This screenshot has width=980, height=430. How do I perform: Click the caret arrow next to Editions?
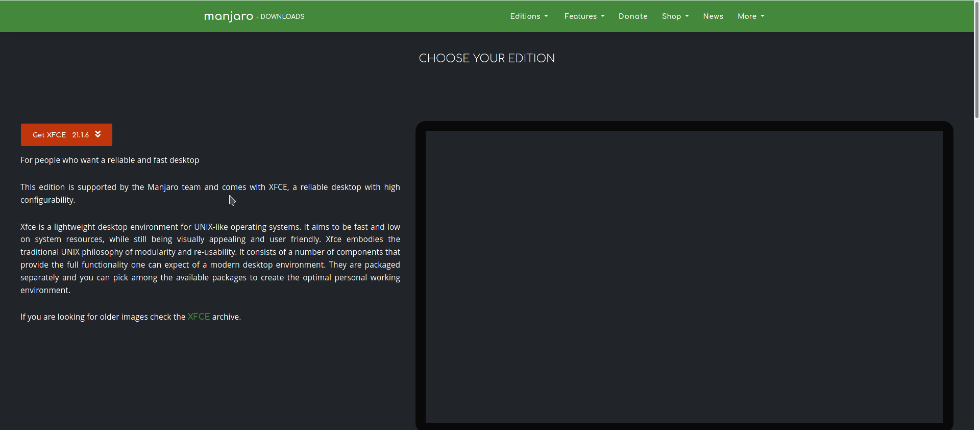tap(546, 16)
